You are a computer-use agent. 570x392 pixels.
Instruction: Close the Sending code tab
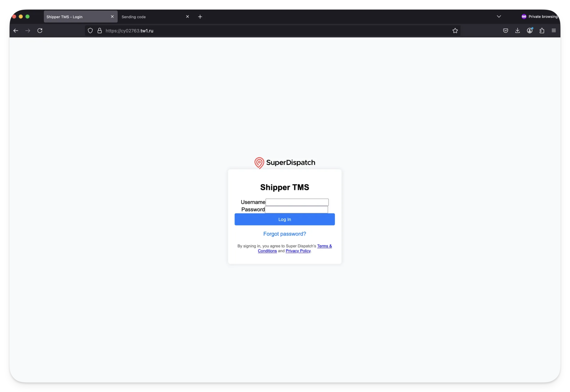click(187, 17)
